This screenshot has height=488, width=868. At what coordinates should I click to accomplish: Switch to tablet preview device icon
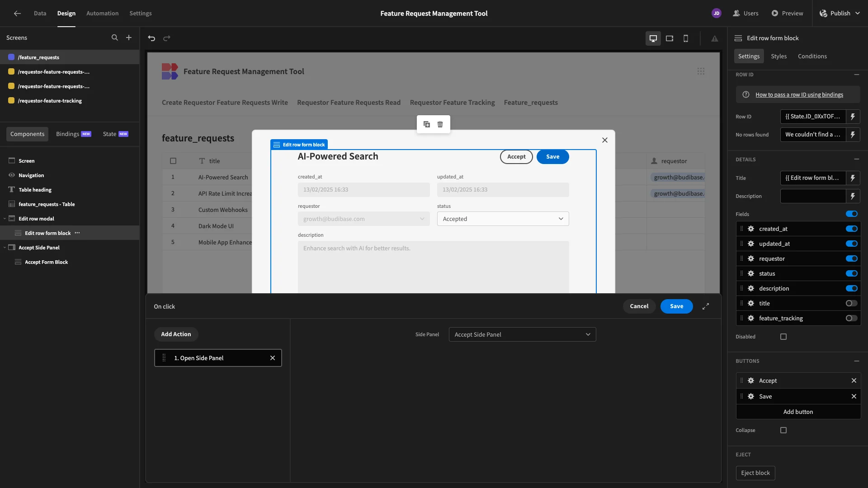click(669, 38)
